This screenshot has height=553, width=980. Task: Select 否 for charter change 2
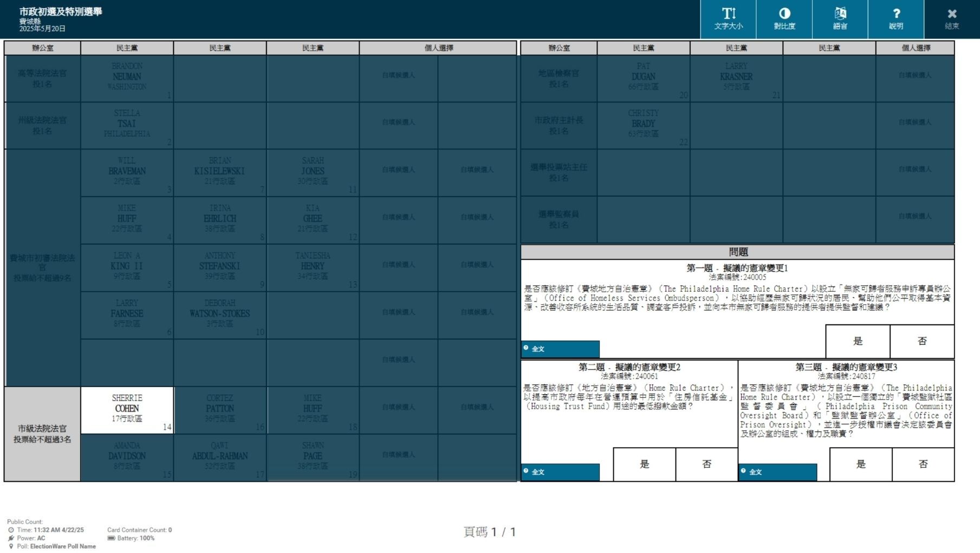tap(706, 464)
